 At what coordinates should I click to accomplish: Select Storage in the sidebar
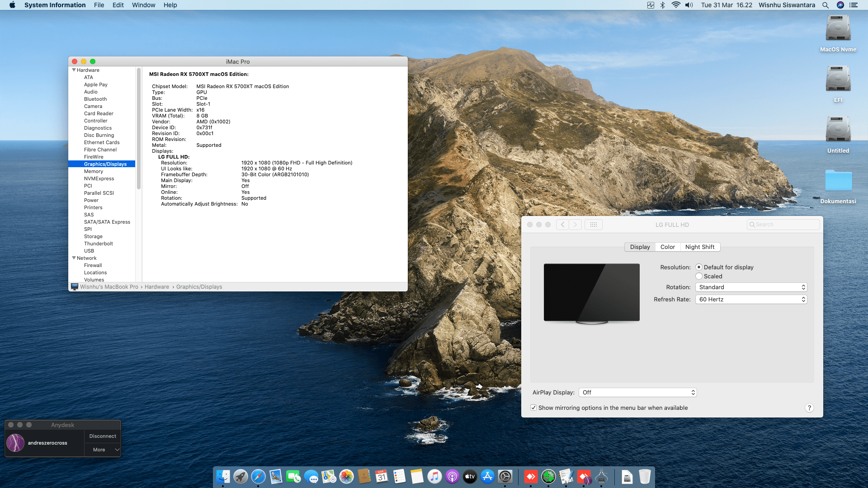click(93, 237)
